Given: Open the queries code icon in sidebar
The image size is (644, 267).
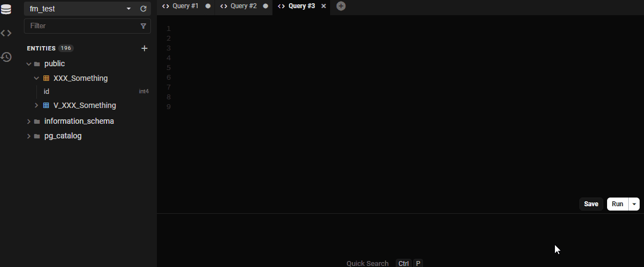Looking at the screenshot, I should (6, 33).
